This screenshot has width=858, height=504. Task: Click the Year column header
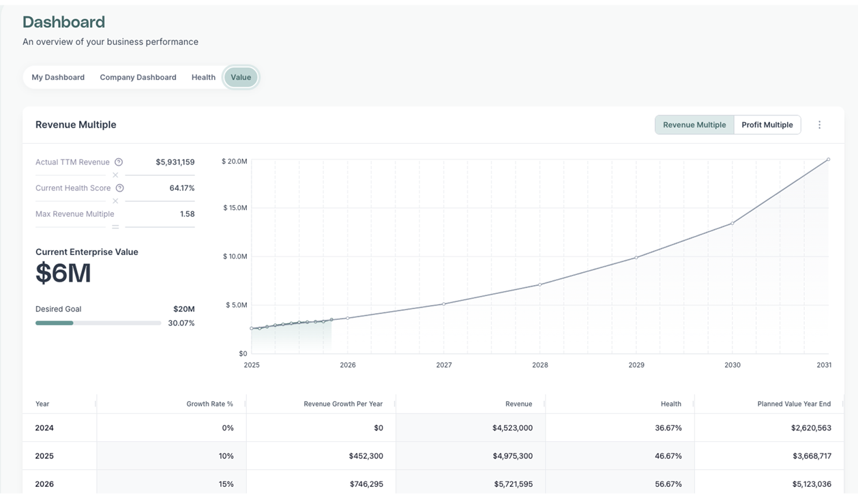(59, 404)
